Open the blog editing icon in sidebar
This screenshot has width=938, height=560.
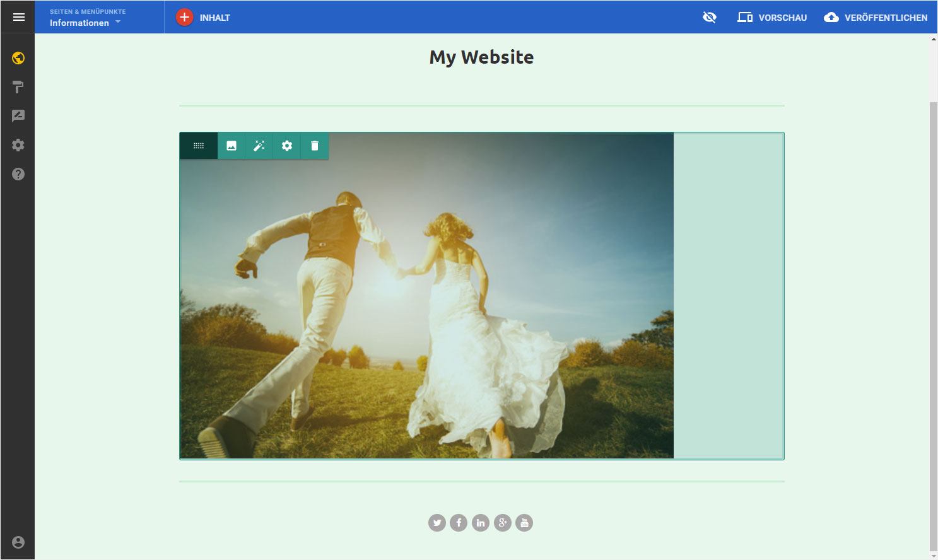(18, 115)
